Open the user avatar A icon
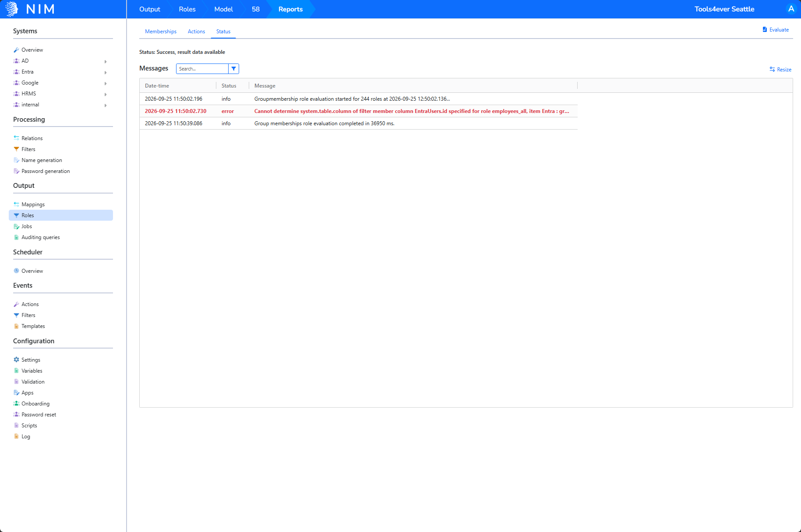 (x=791, y=9)
